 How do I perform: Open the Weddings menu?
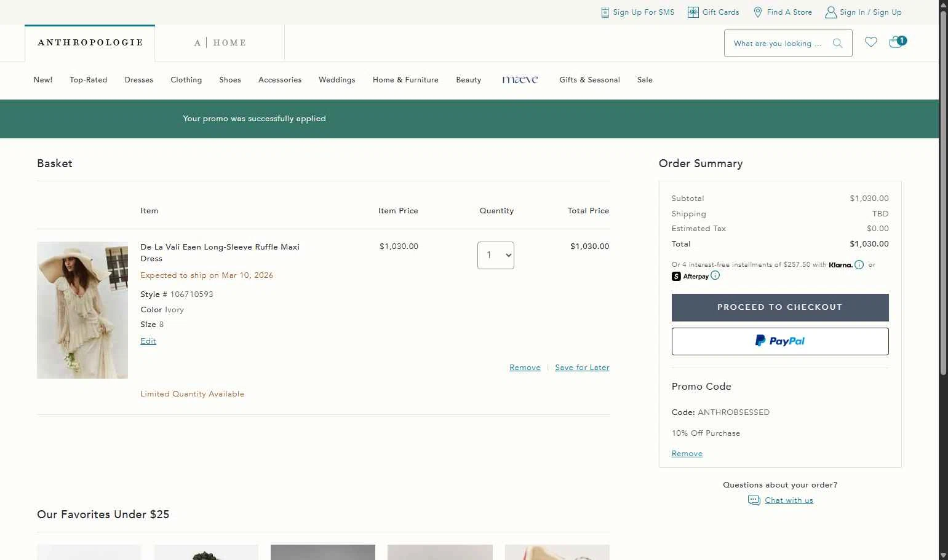click(x=337, y=80)
